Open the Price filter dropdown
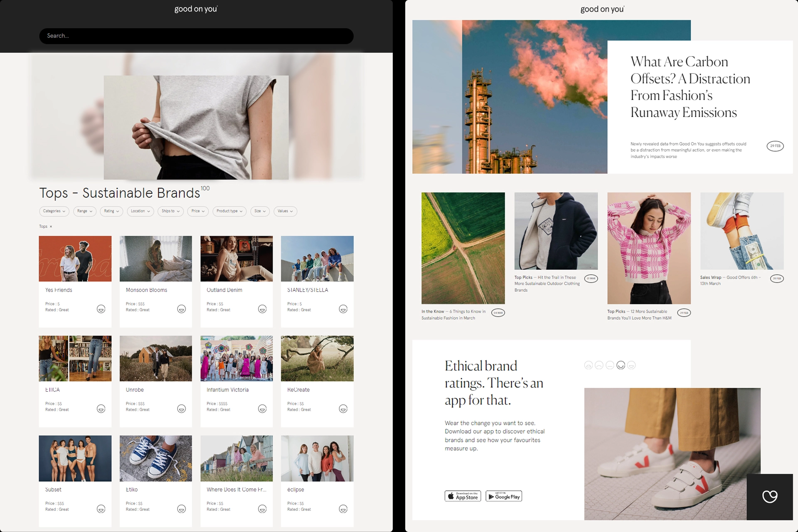This screenshot has height=532, width=798. pyautogui.click(x=198, y=211)
